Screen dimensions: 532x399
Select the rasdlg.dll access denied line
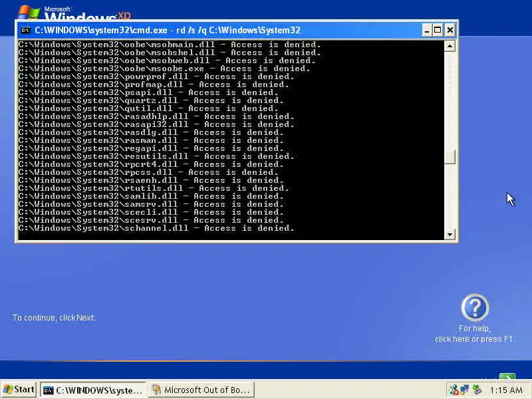[x=151, y=132]
